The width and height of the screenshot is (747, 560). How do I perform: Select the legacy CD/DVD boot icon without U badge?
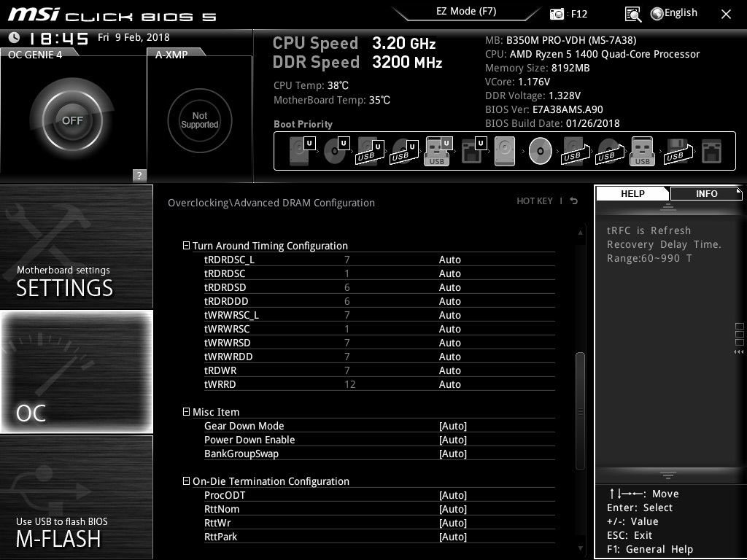pos(541,151)
